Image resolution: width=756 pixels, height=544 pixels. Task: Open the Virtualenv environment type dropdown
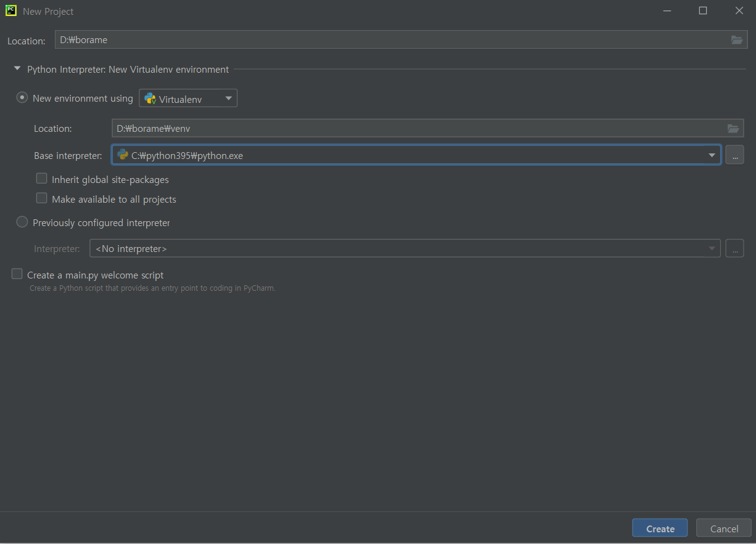pos(188,99)
